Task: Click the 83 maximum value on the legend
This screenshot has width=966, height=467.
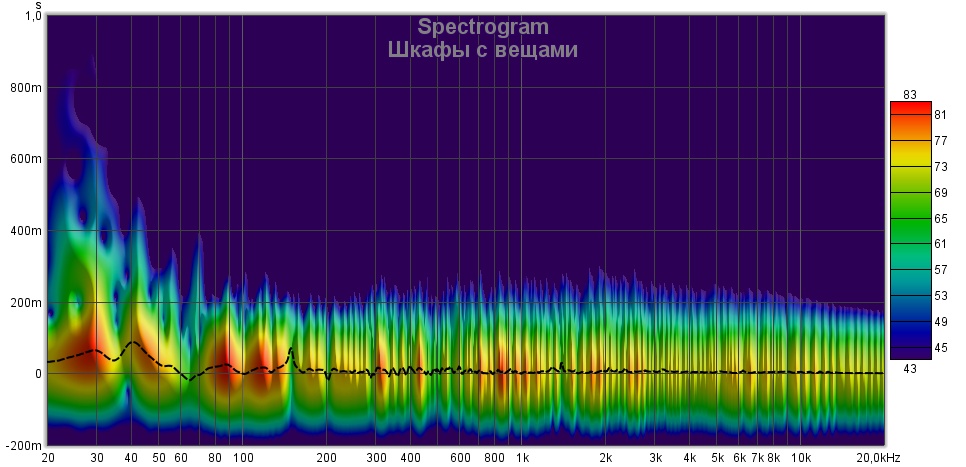Action: pyautogui.click(x=909, y=94)
